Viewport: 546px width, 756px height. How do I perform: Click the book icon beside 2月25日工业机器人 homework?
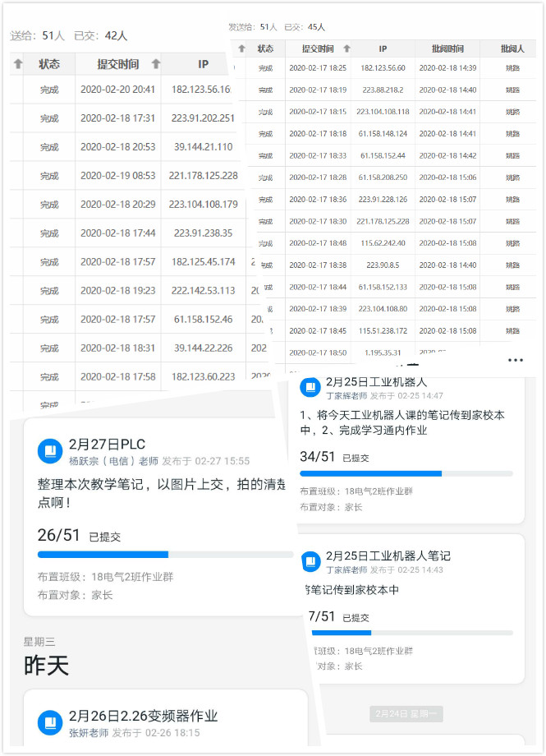310,388
